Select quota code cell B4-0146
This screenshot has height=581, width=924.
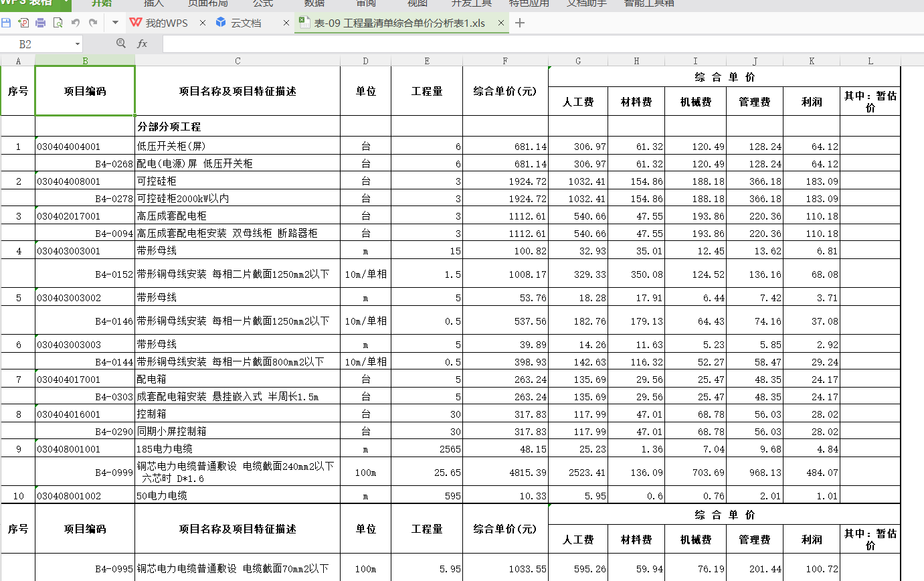click(x=85, y=321)
